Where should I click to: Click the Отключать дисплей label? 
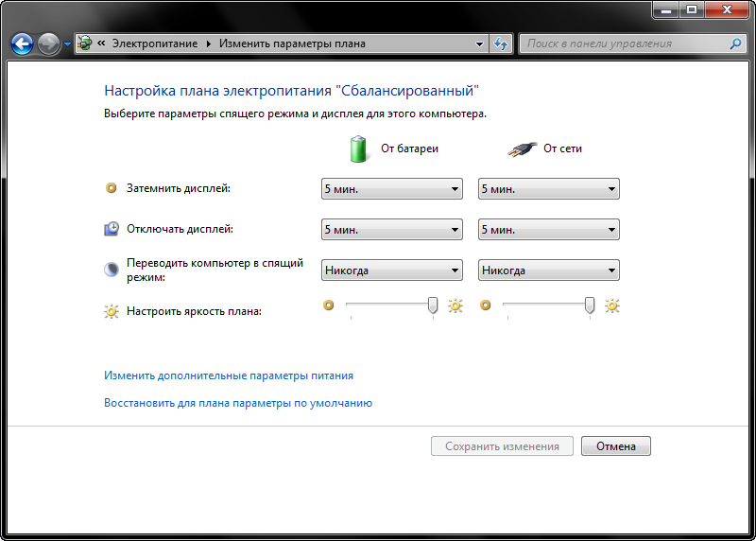180,229
